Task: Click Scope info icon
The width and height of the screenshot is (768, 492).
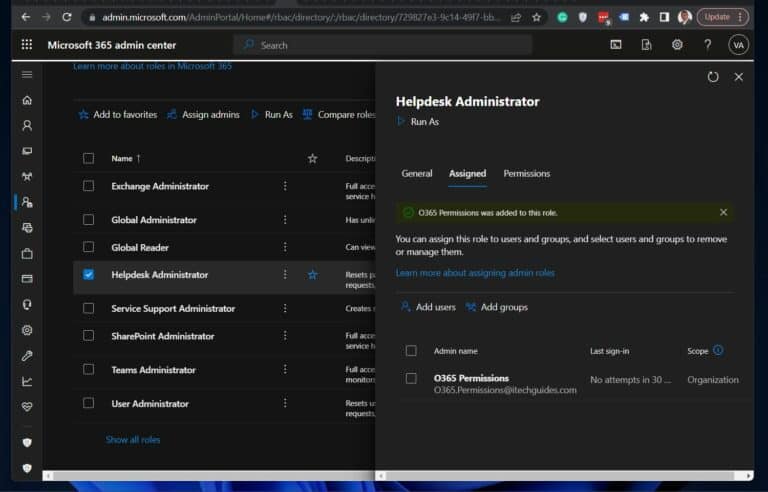Action: tap(718, 350)
